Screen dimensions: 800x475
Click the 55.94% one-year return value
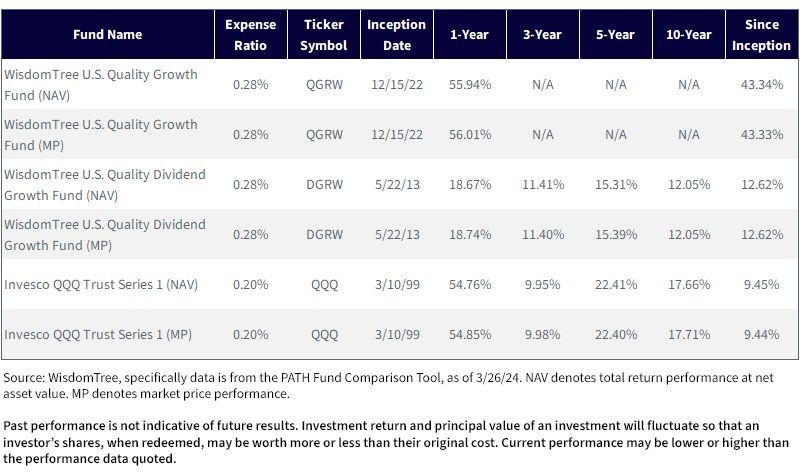pyautogui.click(x=470, y=84)
